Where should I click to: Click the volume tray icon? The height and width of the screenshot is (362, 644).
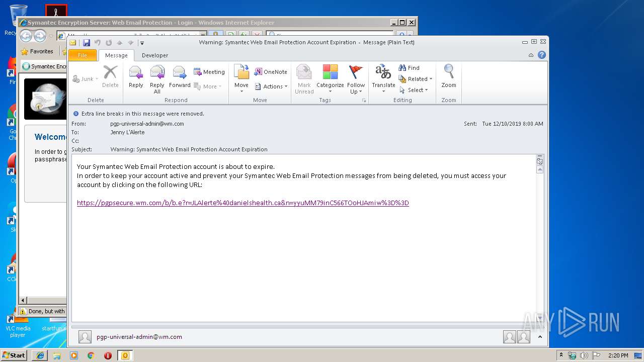pos(584,355)
